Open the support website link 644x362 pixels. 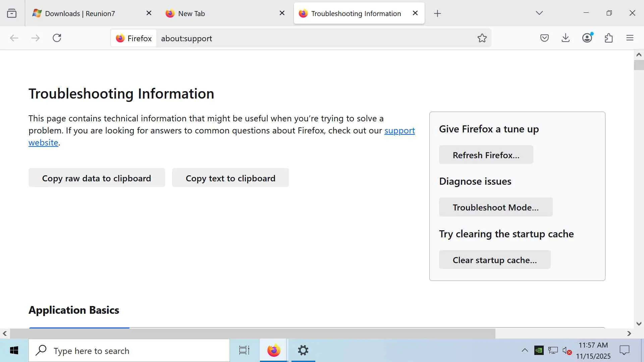point(399,130)
